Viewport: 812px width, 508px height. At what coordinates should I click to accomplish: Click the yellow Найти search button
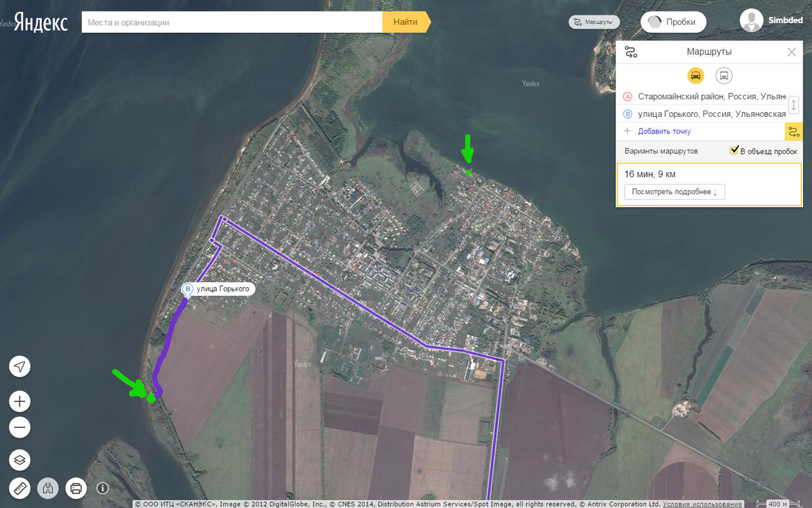pyautogui.click(x=406, y=22)
